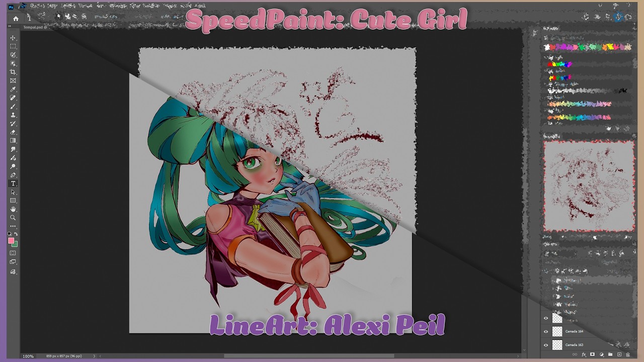Select the Frame tool
Viewport: 644px width, 362px height.
point(13,80)
